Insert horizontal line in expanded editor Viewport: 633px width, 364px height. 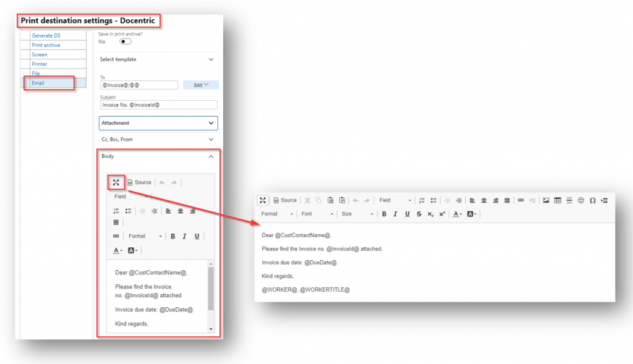coord(569,200)
